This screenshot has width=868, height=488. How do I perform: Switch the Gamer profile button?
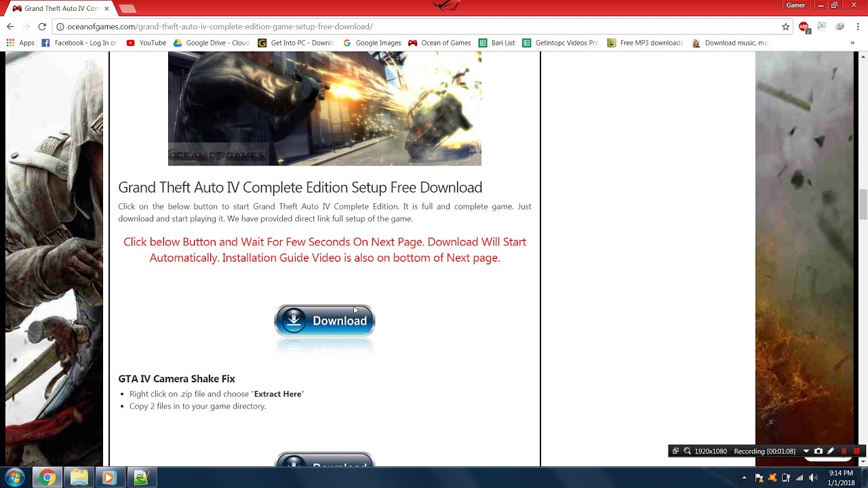(795, 5)
